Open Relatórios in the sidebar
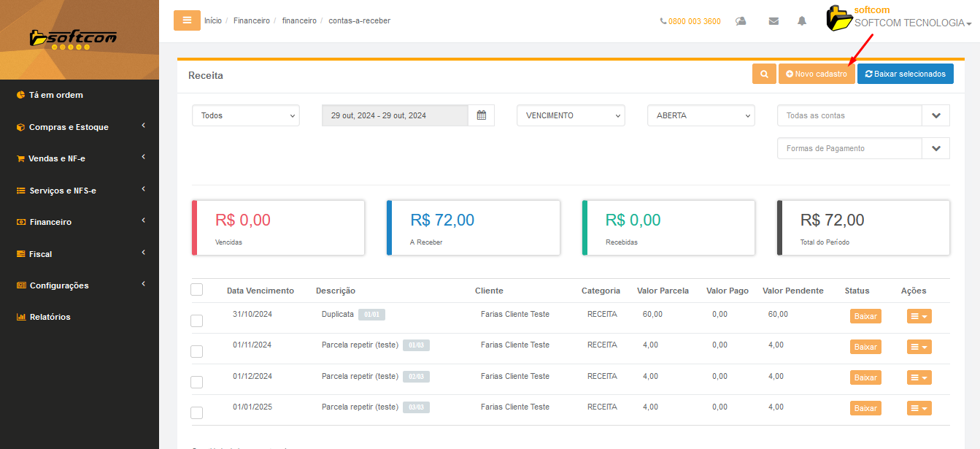The image size is (980, 449). 50,317
